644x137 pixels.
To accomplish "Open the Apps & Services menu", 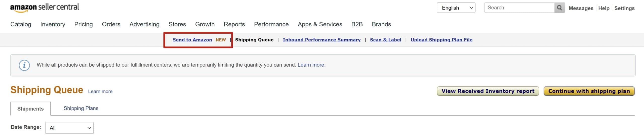I will click(x=320, y=24).
